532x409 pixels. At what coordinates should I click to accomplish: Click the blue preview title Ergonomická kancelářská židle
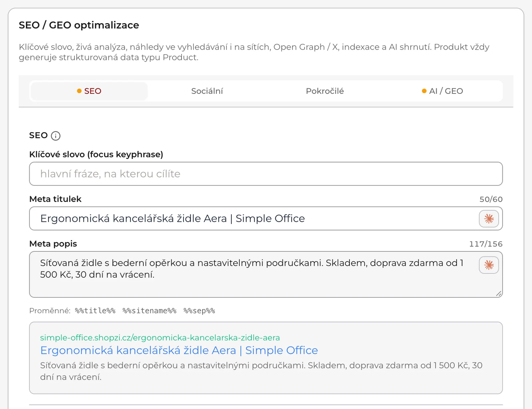(179, 350)
